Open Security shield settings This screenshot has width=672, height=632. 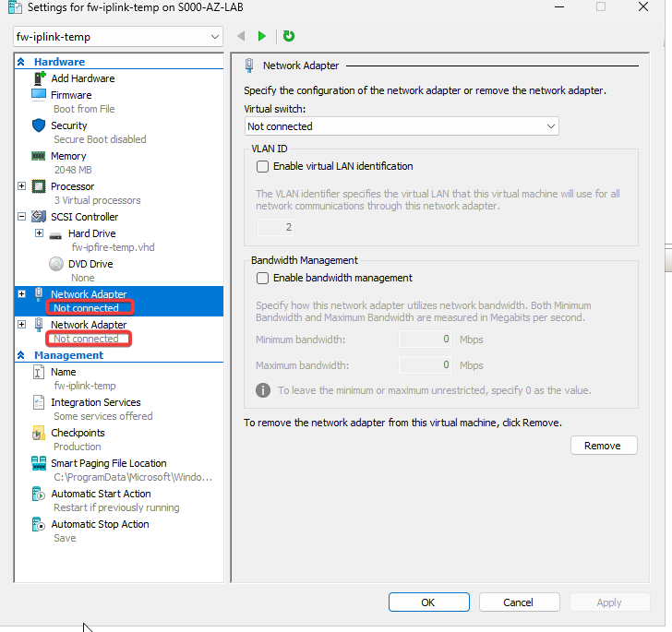pos(39,125)
